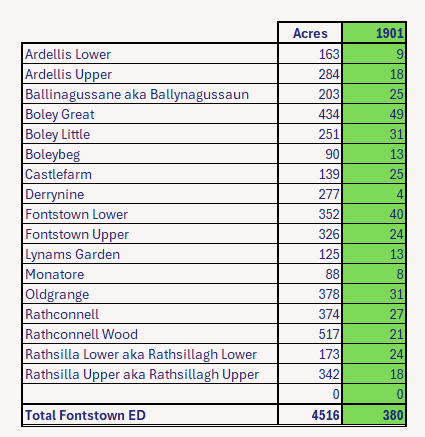The height and width of the screenshot is (437, 425).
Task: Click 1901 value 31 in Oldgrange row
Action: (x=374, y=294)
